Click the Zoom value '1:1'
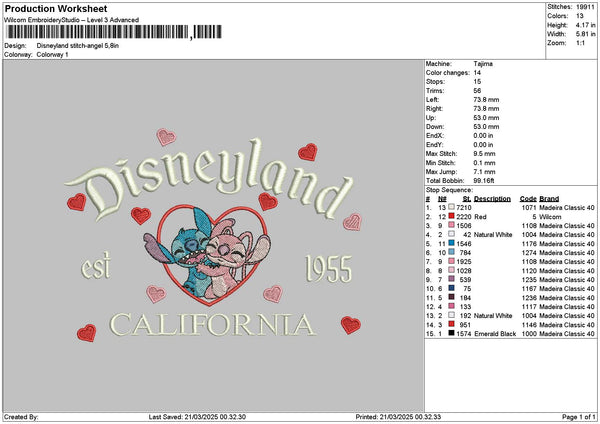 point(580,43)
